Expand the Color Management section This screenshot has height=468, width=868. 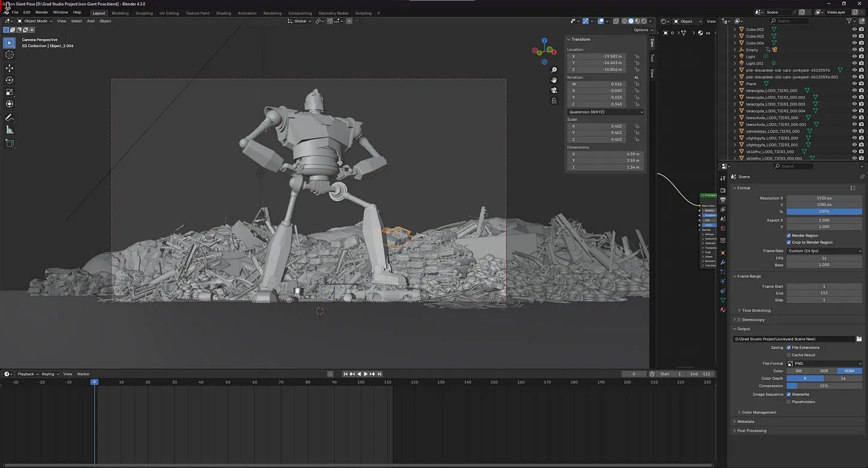[759, 412]
